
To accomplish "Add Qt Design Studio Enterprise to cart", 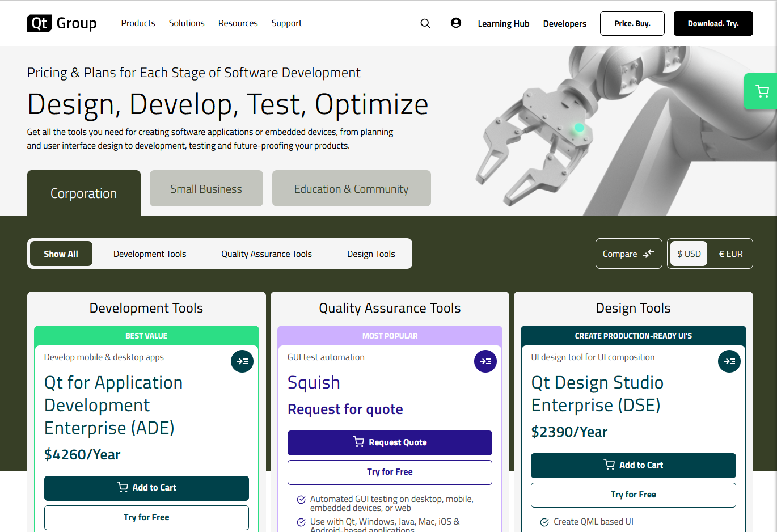I will coord(634,465).
